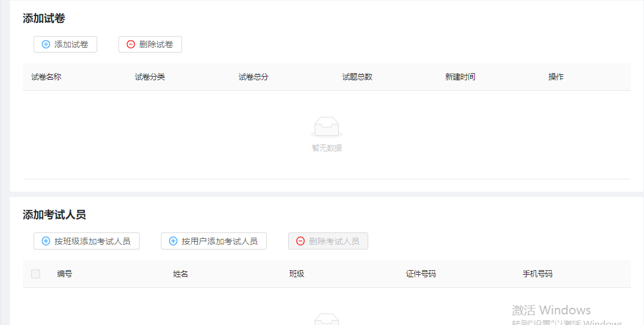
Task: Click the 新建时间 column header
Action: point(460,77)
